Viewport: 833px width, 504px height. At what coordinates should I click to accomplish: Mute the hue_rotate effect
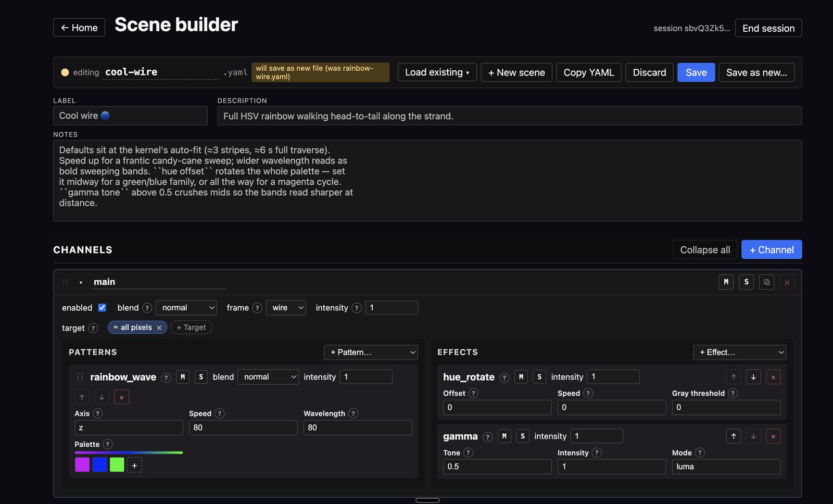pyautogui.click(x=521, y=377)
